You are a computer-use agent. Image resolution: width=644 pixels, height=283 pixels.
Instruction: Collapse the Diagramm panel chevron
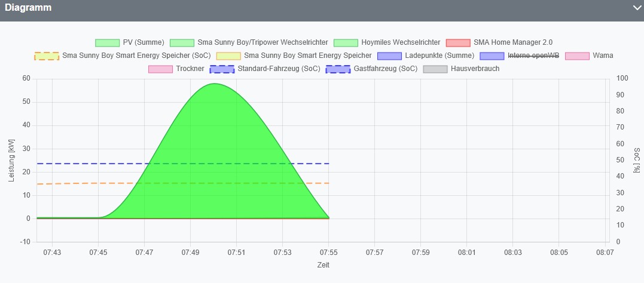(636, 8)
